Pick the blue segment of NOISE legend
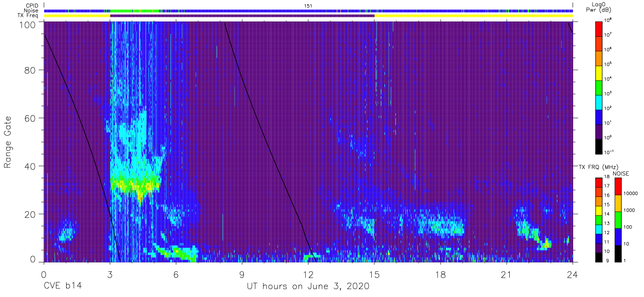 pyautogui.click(x=618, y=236)
